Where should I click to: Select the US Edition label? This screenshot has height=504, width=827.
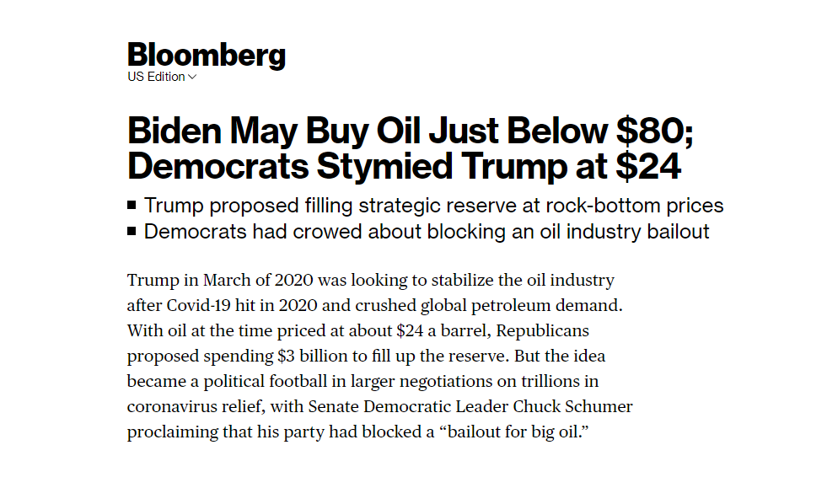[x=156, y=77]
